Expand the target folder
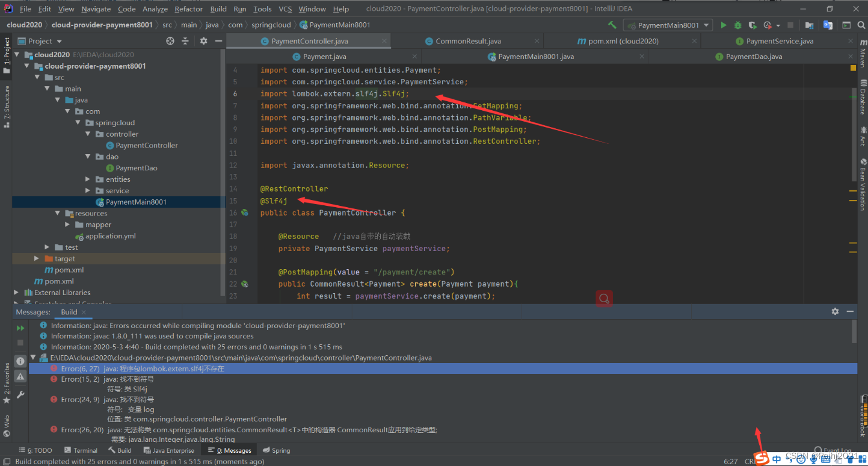The height and width of the screenshot is (466, 868). 38,259
